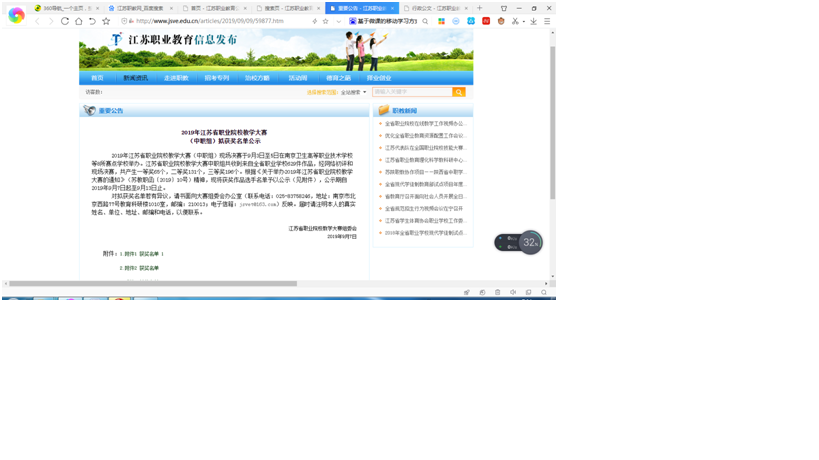819x460 pixels.
Task: Open the 招考专列 navigation menu item
Action: point(216,78)
